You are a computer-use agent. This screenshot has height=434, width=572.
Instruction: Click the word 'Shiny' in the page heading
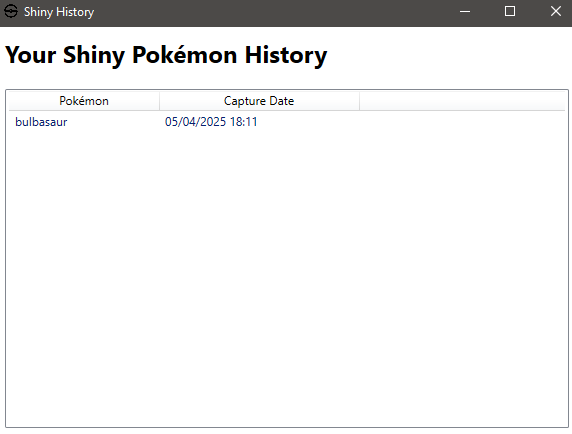click(x=94, y=55)
